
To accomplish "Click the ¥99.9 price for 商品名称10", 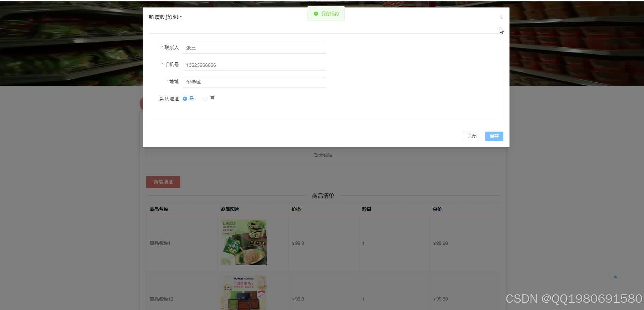I will click(x=298, y=299).
